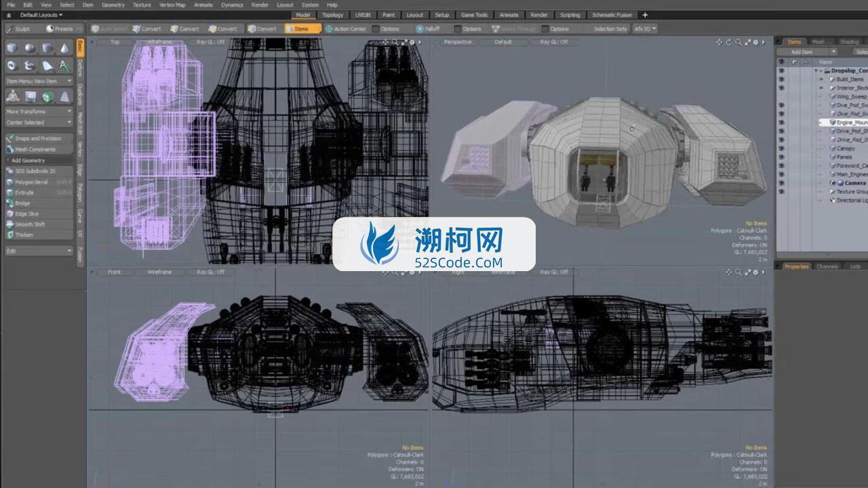The width and height of the screenshot is (868, 488).
Task: Activate the Polygon Bevel tool
Action: click(39, 182)
